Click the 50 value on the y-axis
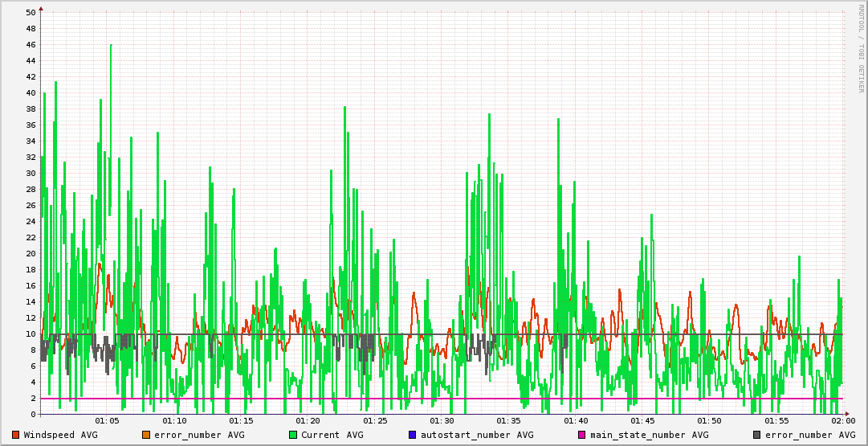The height and width of the screenshot is (446, 868). pos(31,13)
